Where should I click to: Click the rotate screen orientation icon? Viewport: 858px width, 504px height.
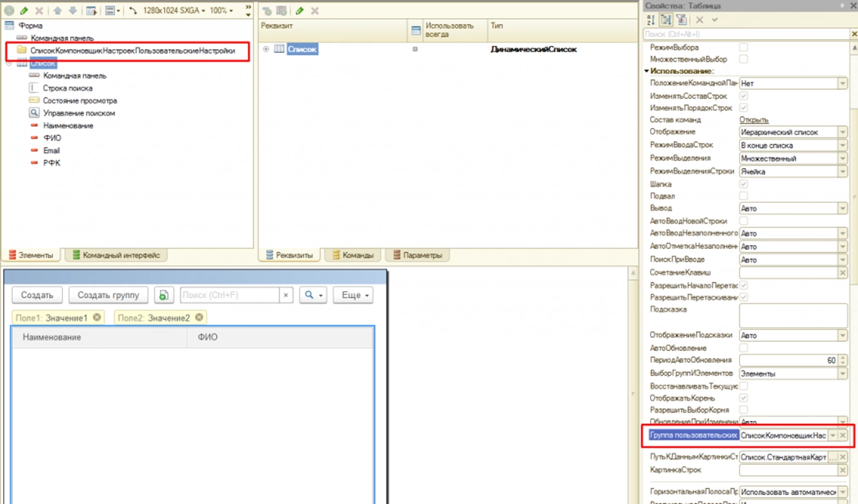(x=134, y=11)
